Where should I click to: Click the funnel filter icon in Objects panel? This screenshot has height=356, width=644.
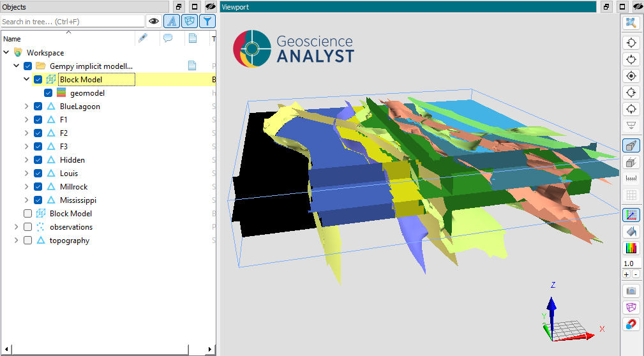(207, 21)
